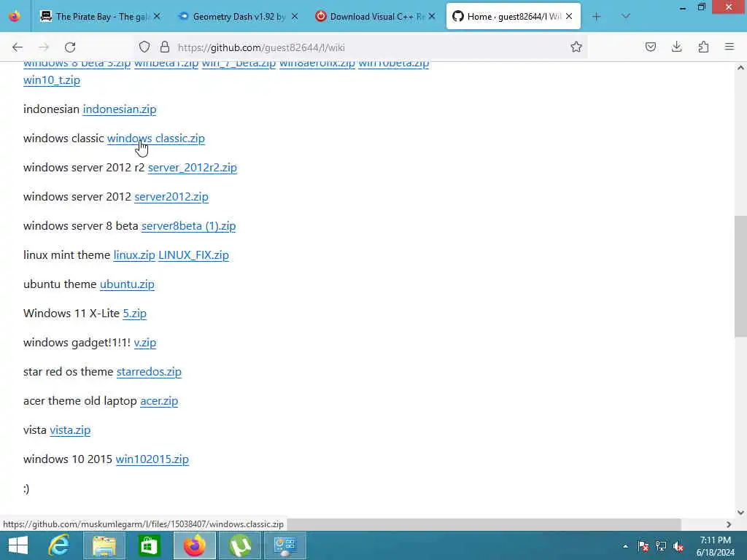The width and height of the screenshot is (747, 560).
Task: Download win102015.zip
Action: point(152,459)
